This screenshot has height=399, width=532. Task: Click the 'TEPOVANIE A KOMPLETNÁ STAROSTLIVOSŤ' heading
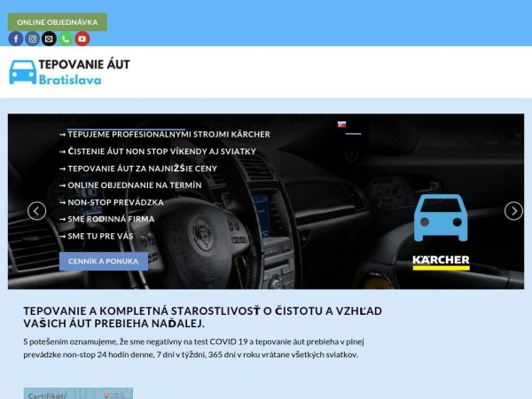click(203, 317)
